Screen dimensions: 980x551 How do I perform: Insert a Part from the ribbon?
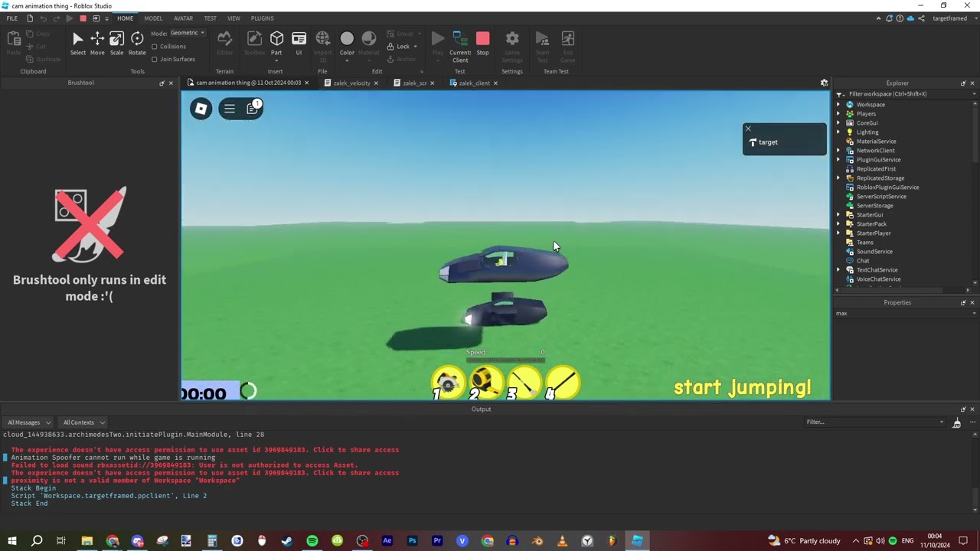(x=276, y=44)
